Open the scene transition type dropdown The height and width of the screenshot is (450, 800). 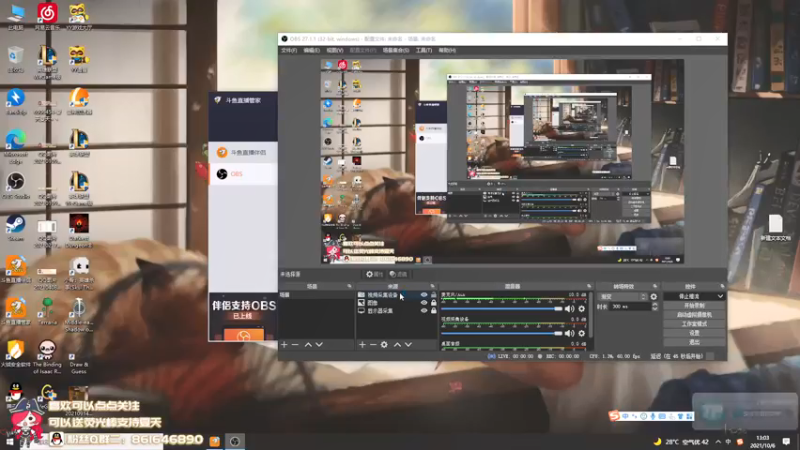pyautogui.click(x=622, y=296)
